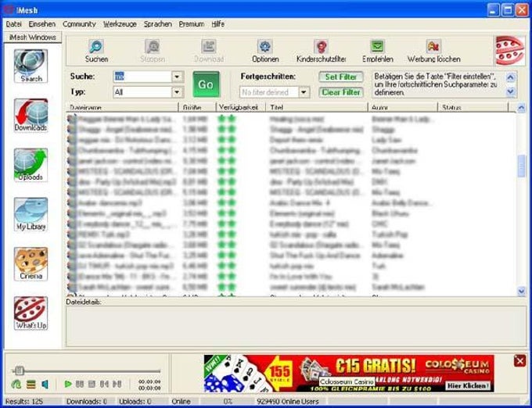532x408 pixels.
Task: Click the playlist bars icon in the player
Action: (31, 385)
